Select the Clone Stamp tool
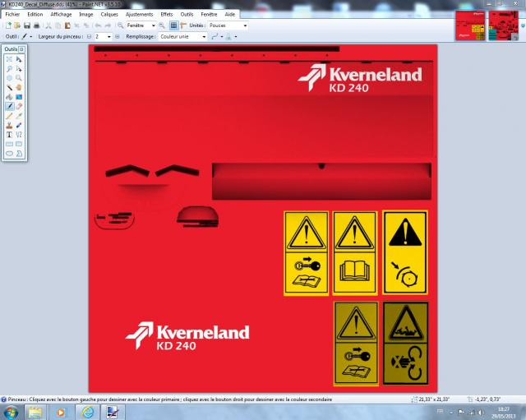The image size is (526, 420). pos(9,125)
